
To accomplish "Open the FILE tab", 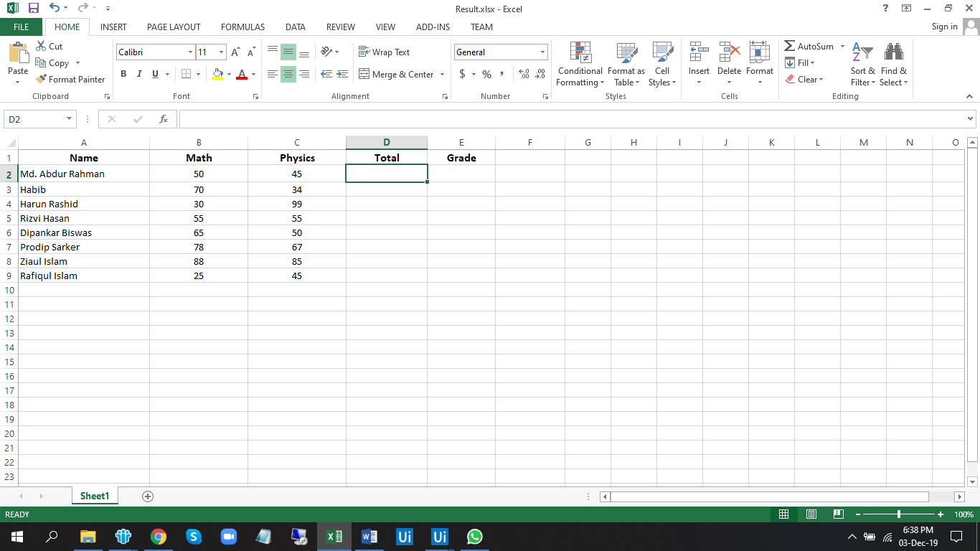I will (x=22, y=27).
